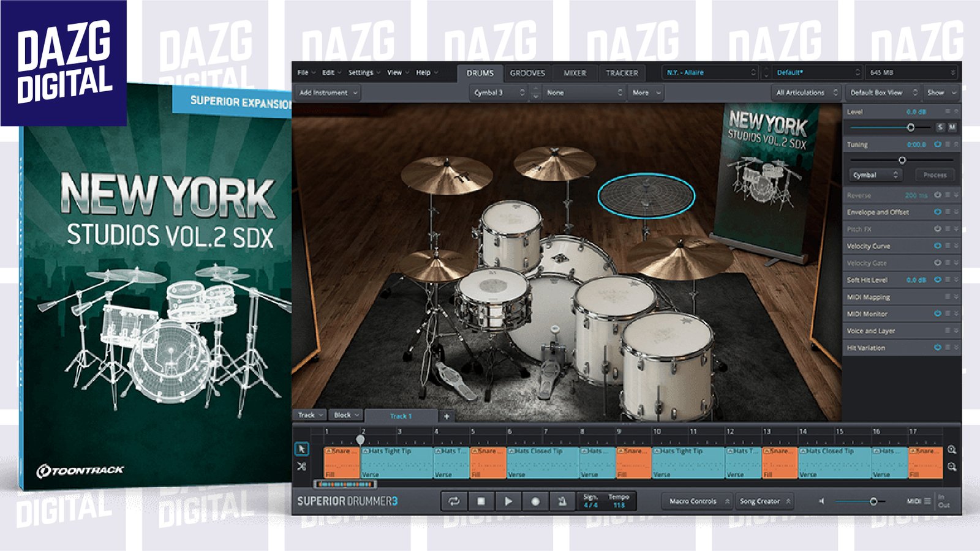The height and width of the screenshot is (551, 980).
Task: Enable the Reverse power button
Action: 938,195
